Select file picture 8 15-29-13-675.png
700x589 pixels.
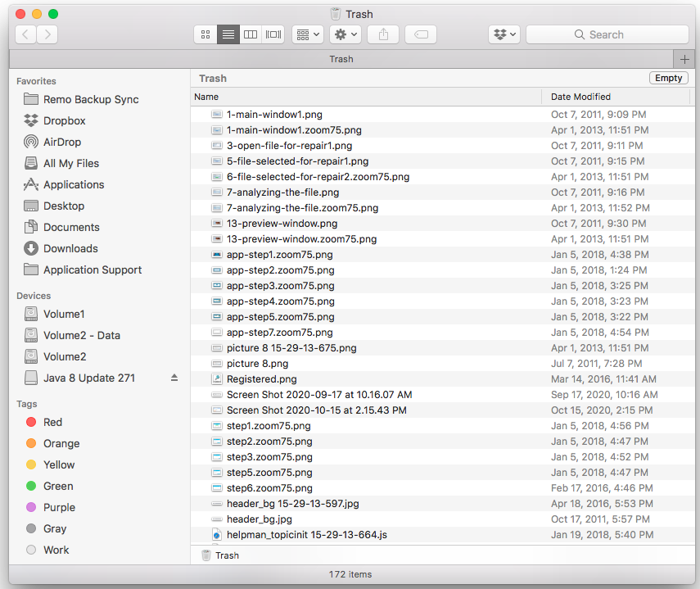click(442, 348)
